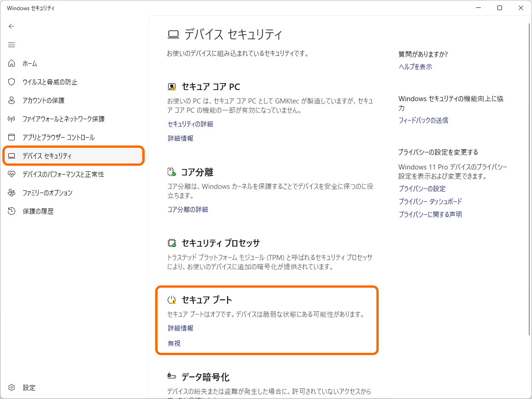Click the ファイアウォールとネットワーク保護 icon
The image size is (532, 399).
(x=12, y=119)
